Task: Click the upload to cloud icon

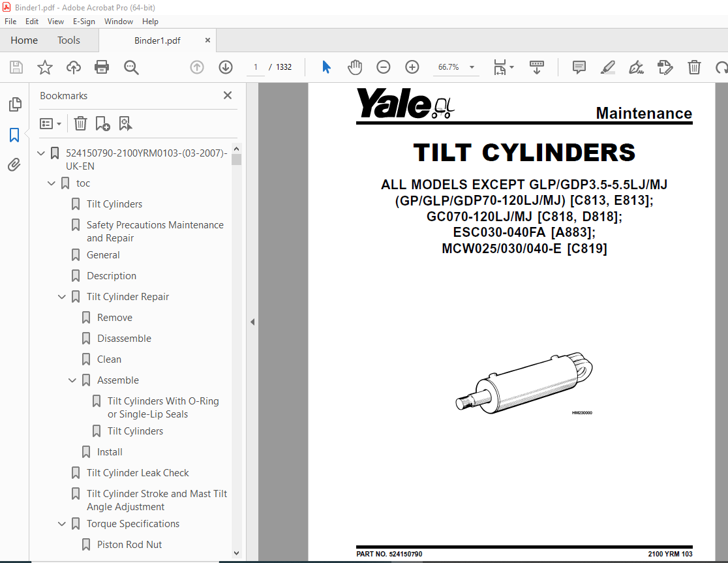Action: coord(73,67)
